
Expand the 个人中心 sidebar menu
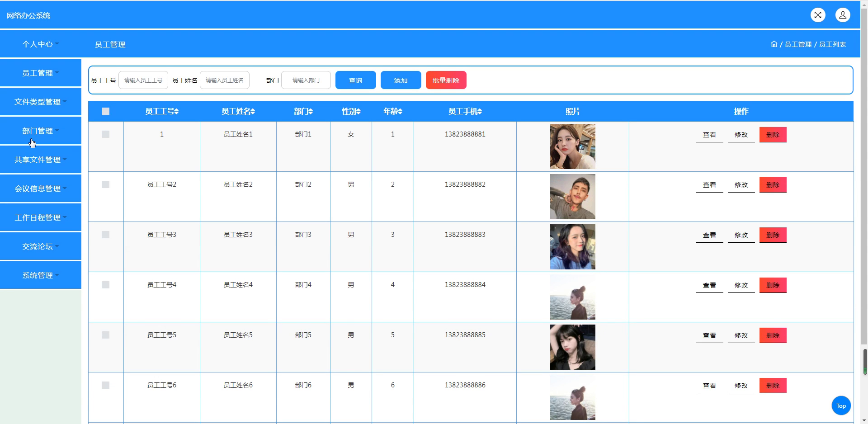pyautogui.click(x=41, y=44)
